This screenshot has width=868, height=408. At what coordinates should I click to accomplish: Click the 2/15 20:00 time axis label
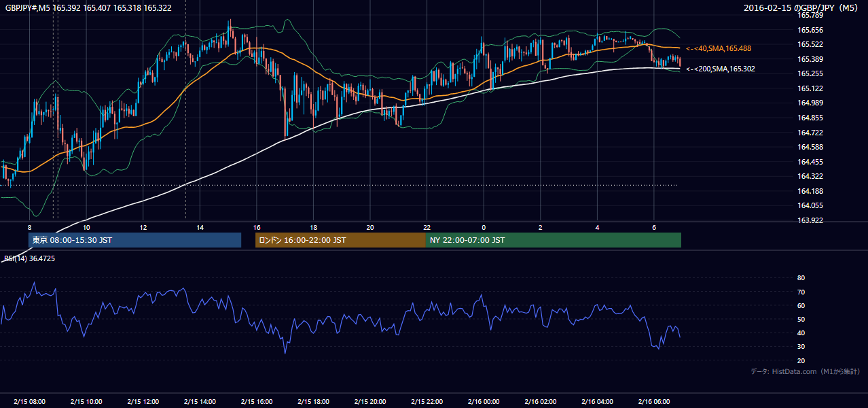[x=370, y=402]
